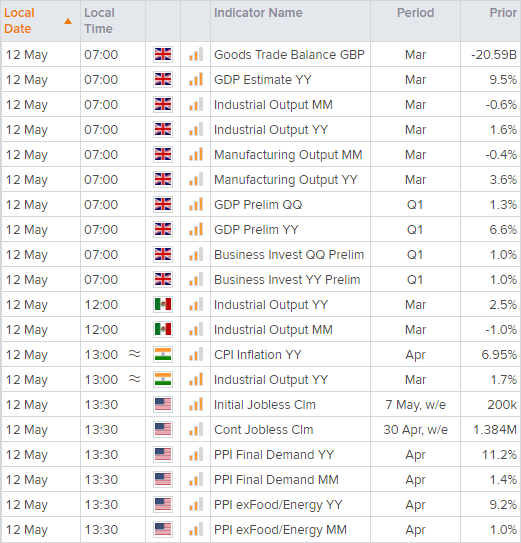Click India flag beside CPI Inflation YY
The width and height of the screenshot is (521, 543).
pos(163,355)
